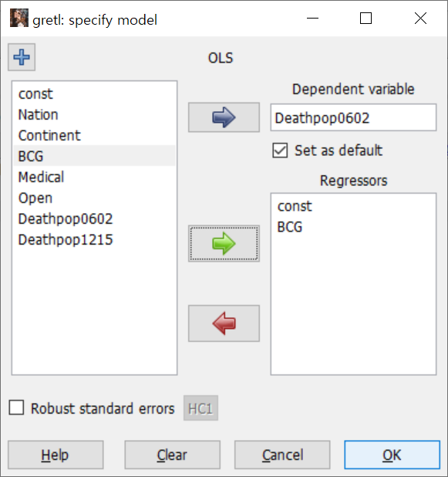448x477 pixels.
Task: Open the HC1 robust type selector
Action: coord(200,408)
